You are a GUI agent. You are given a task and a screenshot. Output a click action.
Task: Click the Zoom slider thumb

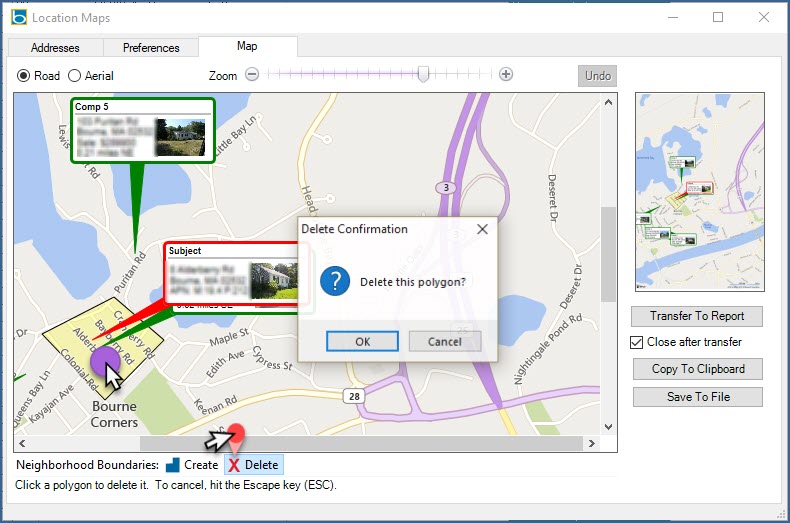[x=424, y=74]
